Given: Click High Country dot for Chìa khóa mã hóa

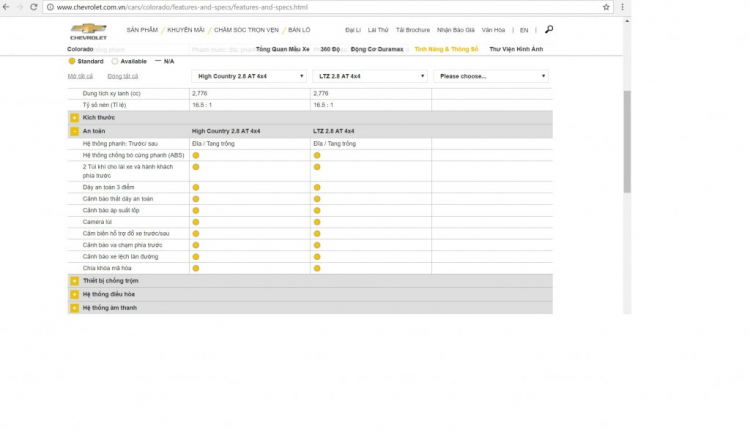Looking at the screenshot, I should pyautogui.click(x=196, y=268).
